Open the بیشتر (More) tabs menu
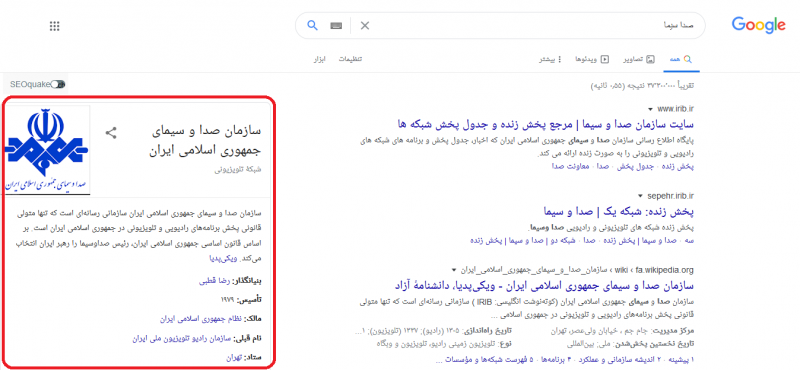The image size is (800, 370). pos(551,59)
